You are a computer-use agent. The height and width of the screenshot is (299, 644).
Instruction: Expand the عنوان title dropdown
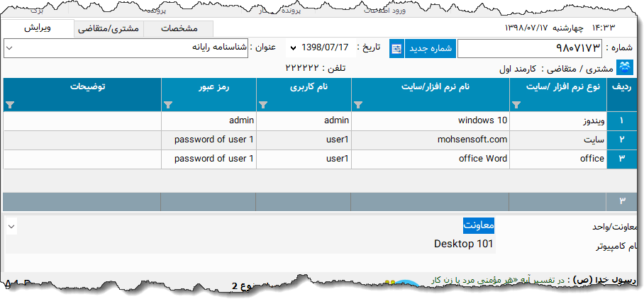point(9,48)
